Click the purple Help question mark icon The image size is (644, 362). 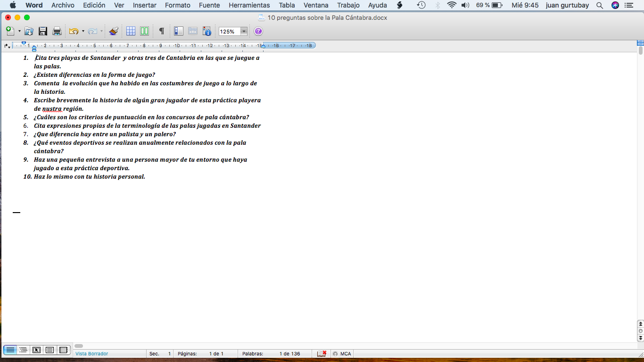pos(258,31)
